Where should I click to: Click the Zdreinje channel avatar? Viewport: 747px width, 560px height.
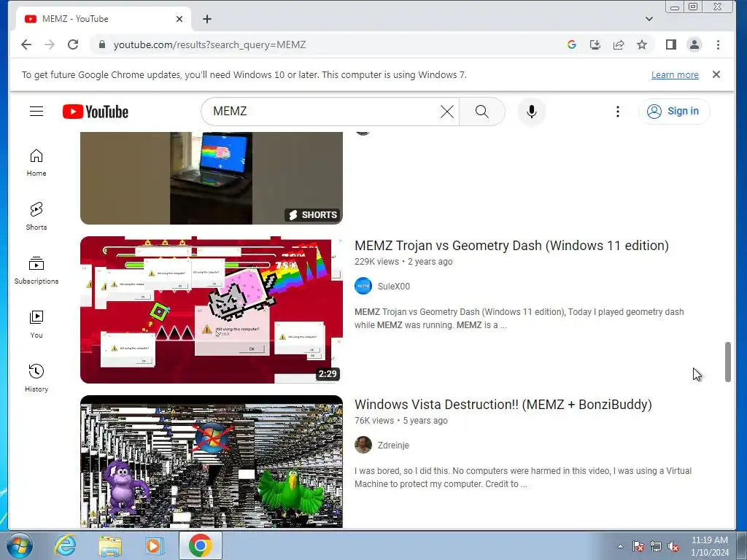tap(363, 446)
